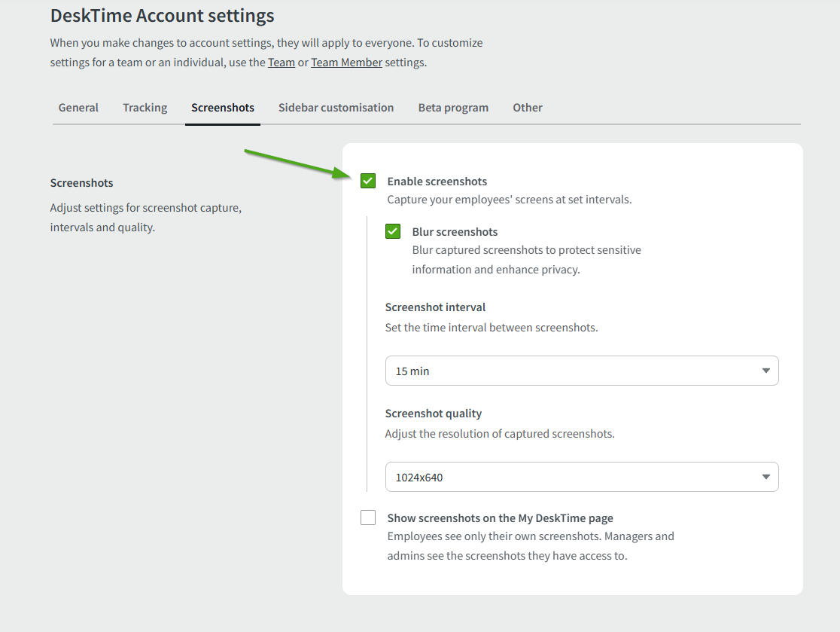Switch to the Other tab
This screenshot has width=840, height=632.
pos(528,108)
